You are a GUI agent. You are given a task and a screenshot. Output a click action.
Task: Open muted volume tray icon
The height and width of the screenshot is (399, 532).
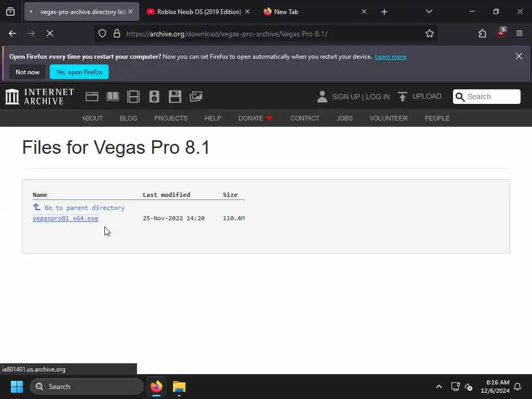(x=469, y=387)
